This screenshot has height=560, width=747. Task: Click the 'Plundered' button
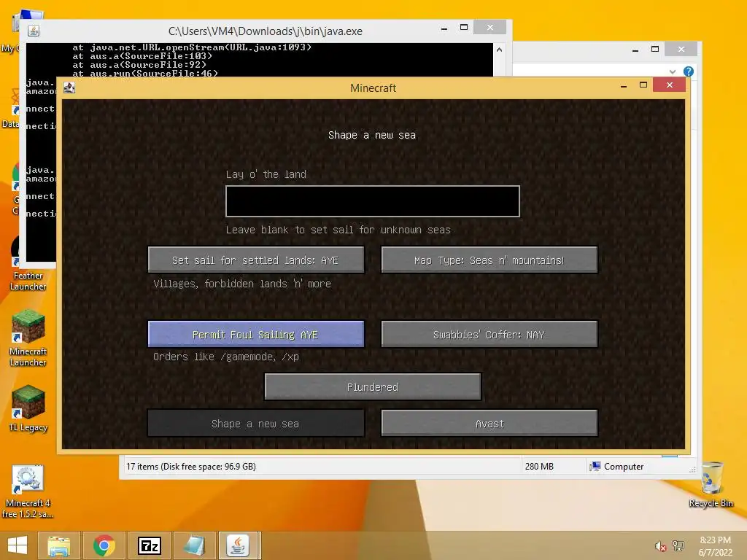(x=373, y=386)
